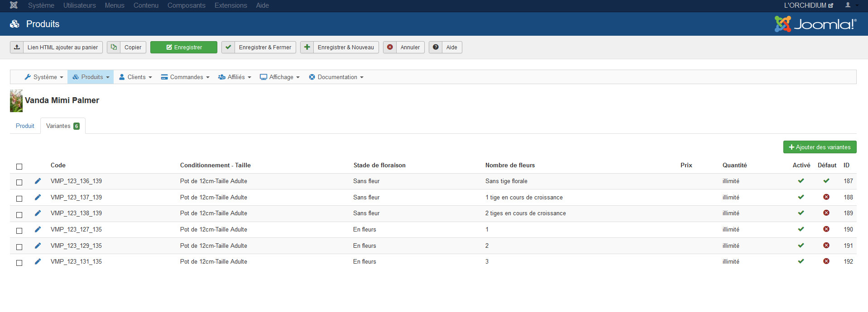Select the Variantes tab
The width and height of the screenshot is (868, 312).
pos(63,126)
